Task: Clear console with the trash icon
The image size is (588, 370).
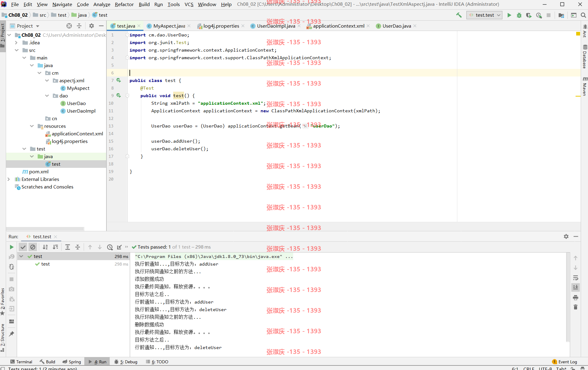Action: [576, 307]
